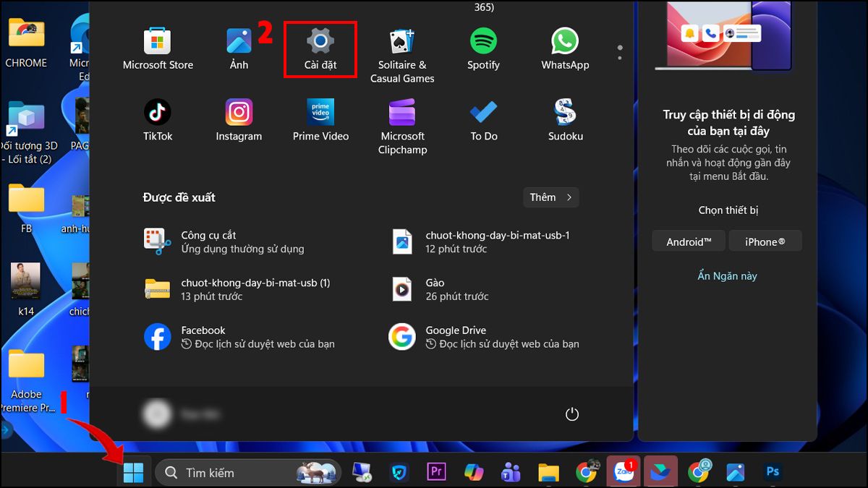Launch the Instagram app
This screenshot has height=488, width=868.
(239, 120)
